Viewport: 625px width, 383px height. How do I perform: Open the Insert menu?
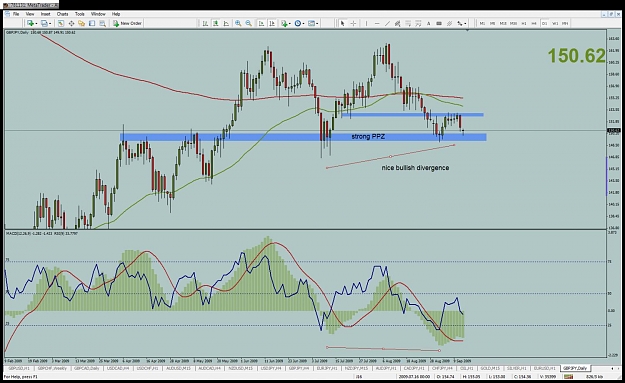pyautogui.click(x=45, y=14)
